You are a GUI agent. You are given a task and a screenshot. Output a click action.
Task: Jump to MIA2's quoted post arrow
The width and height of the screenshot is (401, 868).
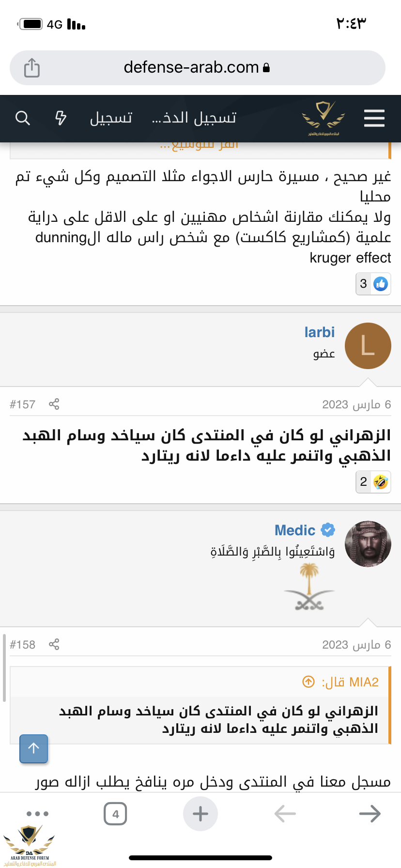[x=308, y=682]
